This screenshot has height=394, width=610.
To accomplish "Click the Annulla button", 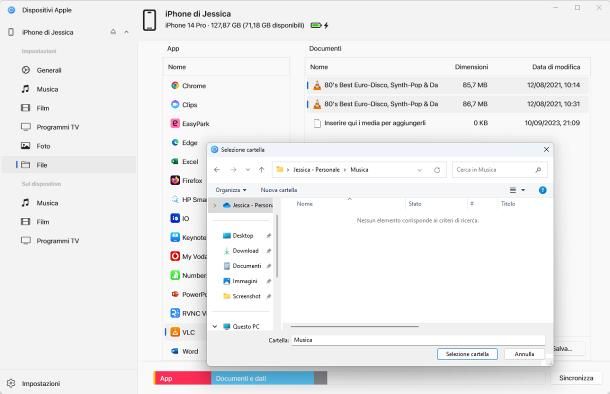I will click(x=524, y=354).
